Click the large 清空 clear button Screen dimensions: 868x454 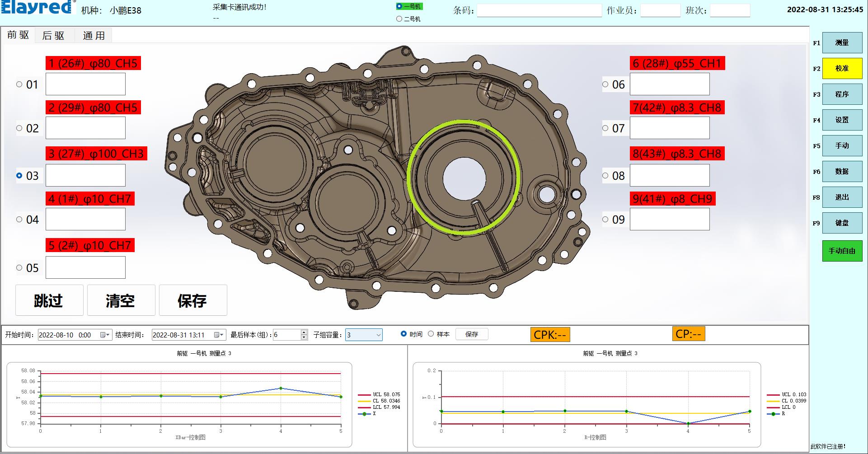121,300
